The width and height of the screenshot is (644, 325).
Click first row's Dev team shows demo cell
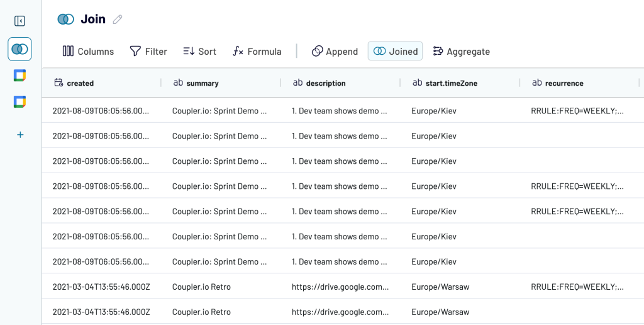[339, 111]
